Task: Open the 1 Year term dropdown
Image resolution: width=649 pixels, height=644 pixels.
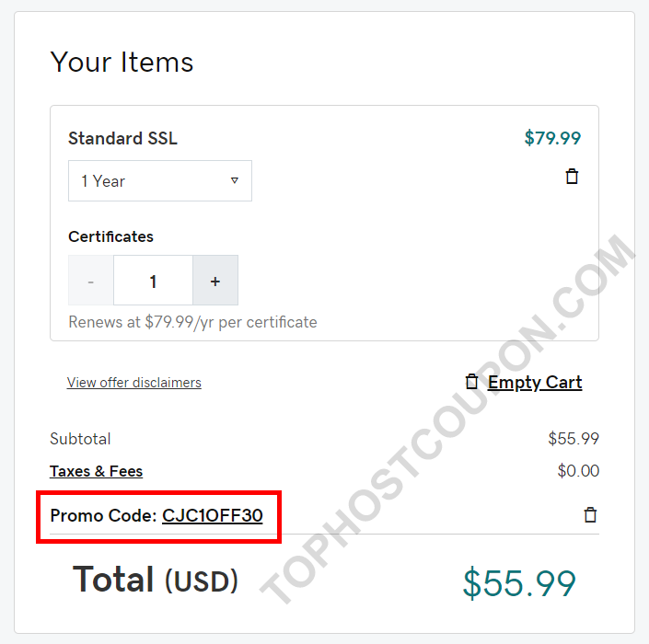Action: 160,180
